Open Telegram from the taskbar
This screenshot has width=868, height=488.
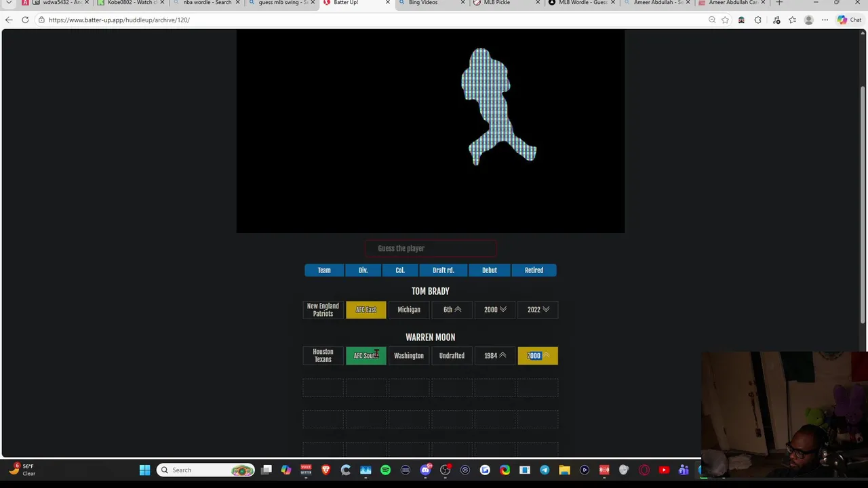[545, 470]
